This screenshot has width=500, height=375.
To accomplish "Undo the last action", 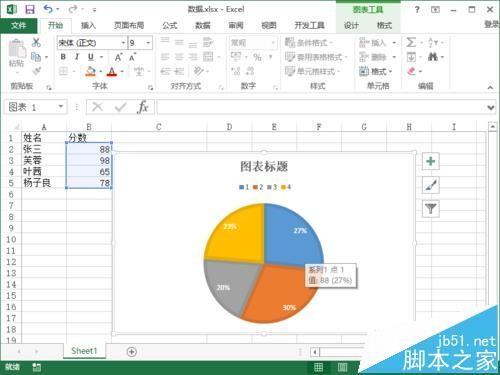I will coord(48,9).
